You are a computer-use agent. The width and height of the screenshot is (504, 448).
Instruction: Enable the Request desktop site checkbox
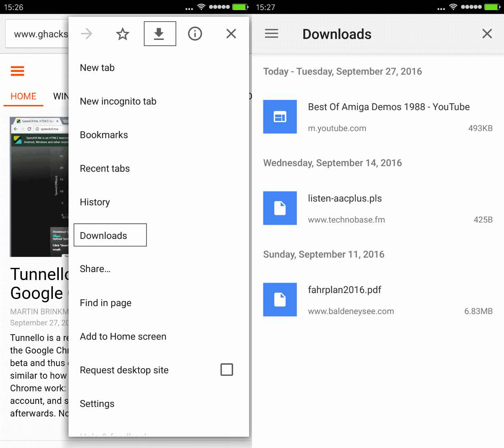click(226, 369)
